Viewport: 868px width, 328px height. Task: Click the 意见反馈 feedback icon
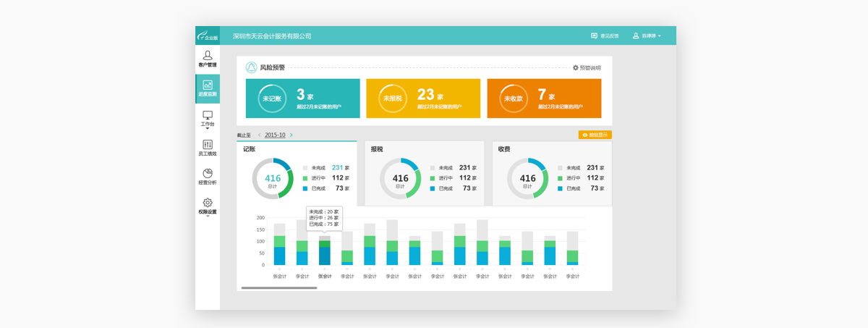(594, 35)
